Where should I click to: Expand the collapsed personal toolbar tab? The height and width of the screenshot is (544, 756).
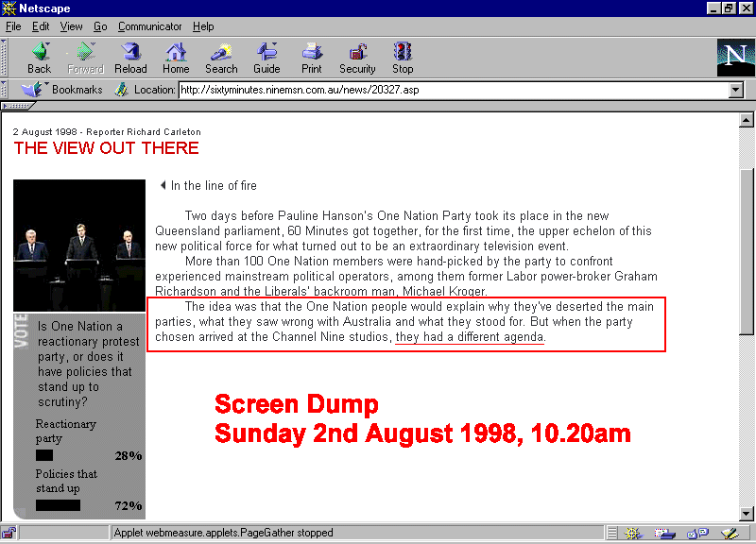[18, 106]
